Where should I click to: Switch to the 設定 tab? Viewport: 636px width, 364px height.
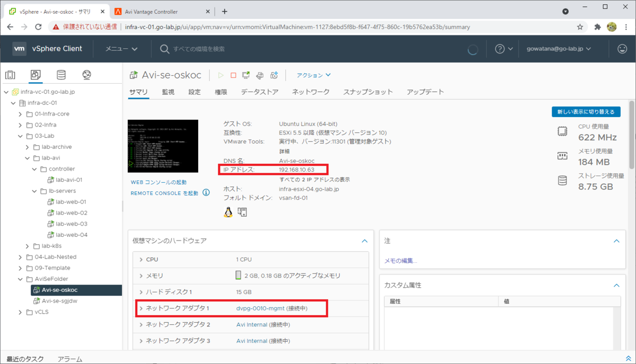point(195,92)
